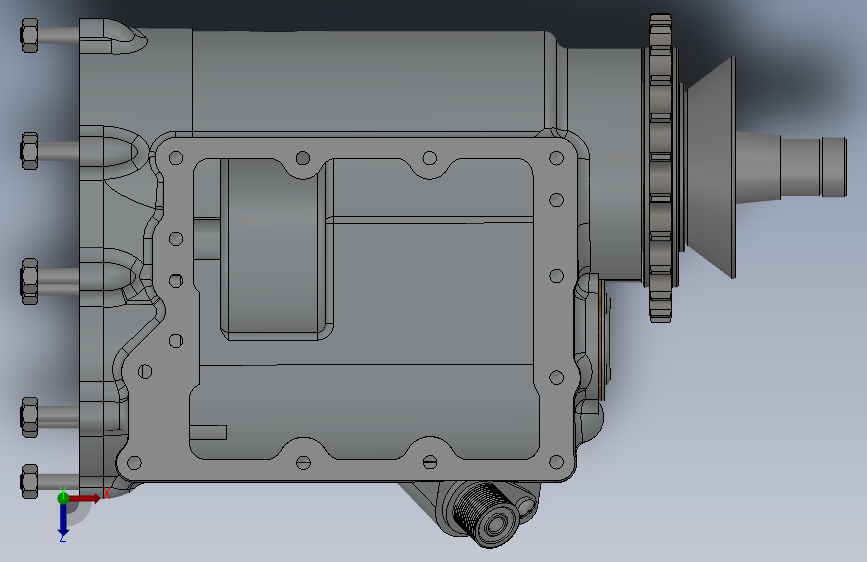Select the topmost hex bolt head

[x=30, y=35]
